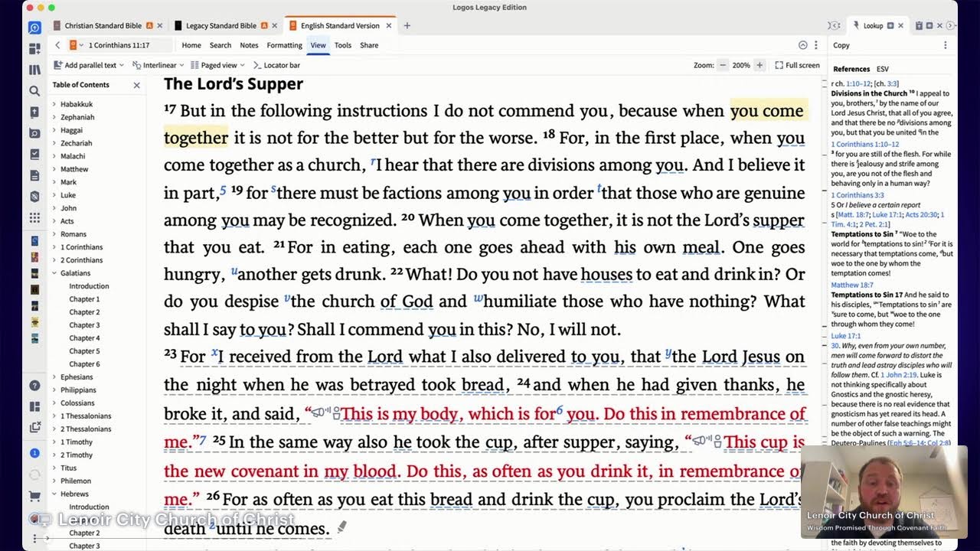Click the 1 Corinthians 11:17 reference box

pyautogui.click(x=119, y=45)
